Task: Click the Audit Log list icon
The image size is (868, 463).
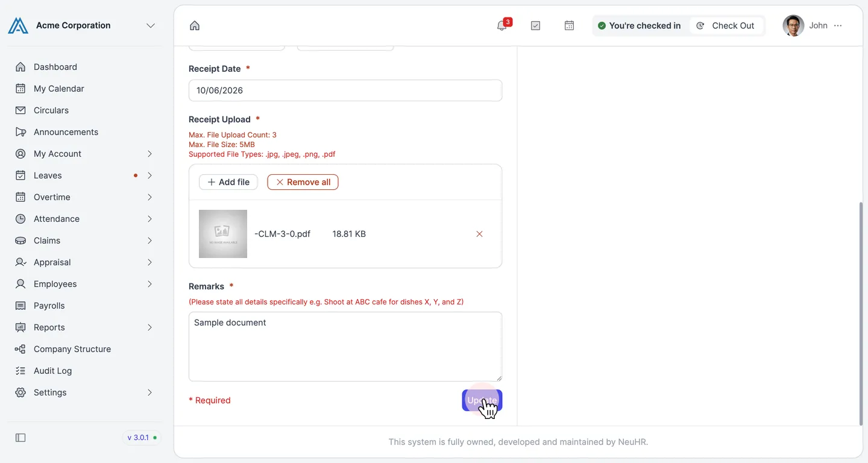Action: (20, 371)
